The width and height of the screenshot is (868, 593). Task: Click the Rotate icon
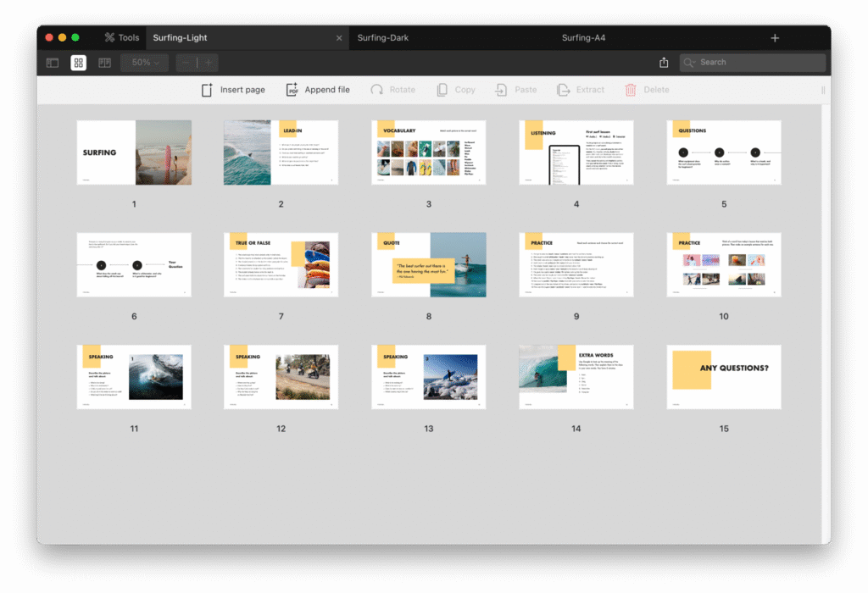376,90
